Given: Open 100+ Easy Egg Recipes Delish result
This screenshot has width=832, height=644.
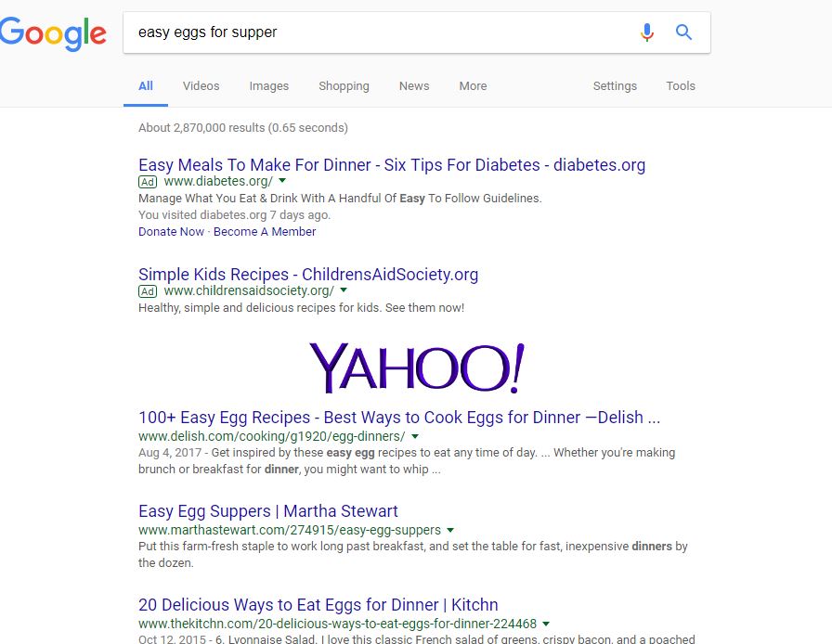Looking at the screenshot, I should [x=399, y=418].
